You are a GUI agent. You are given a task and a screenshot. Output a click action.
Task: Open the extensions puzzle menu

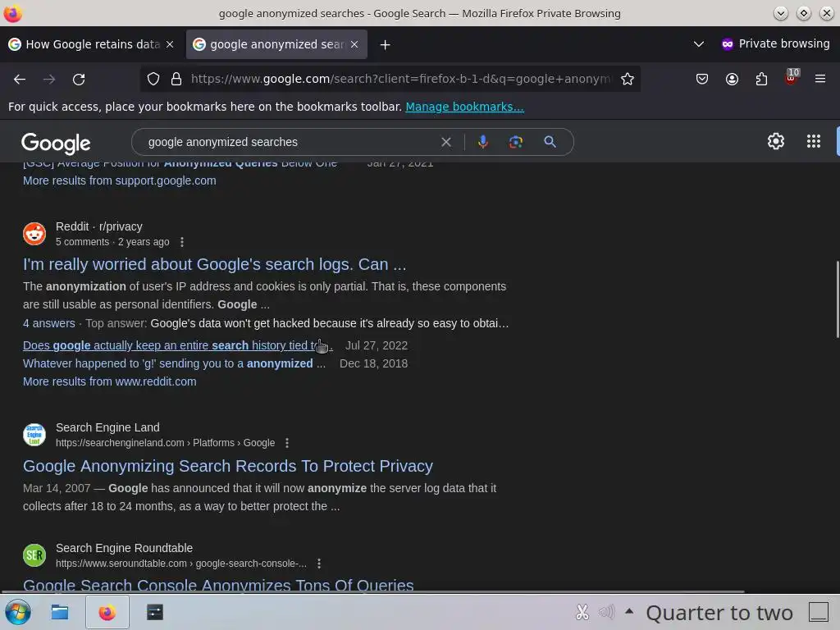point(761,80)
